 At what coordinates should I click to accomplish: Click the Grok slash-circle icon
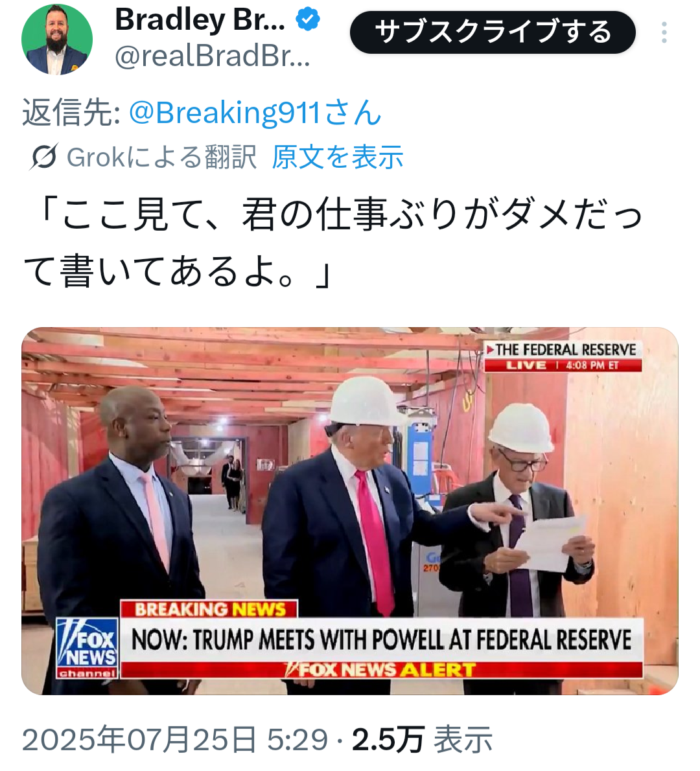click(44, 157)
